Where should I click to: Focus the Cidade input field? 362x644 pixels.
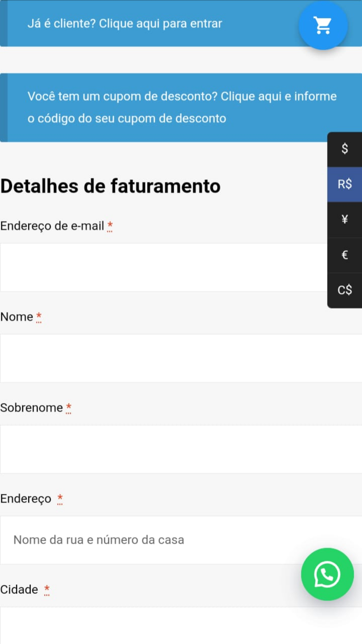point(181,626)
